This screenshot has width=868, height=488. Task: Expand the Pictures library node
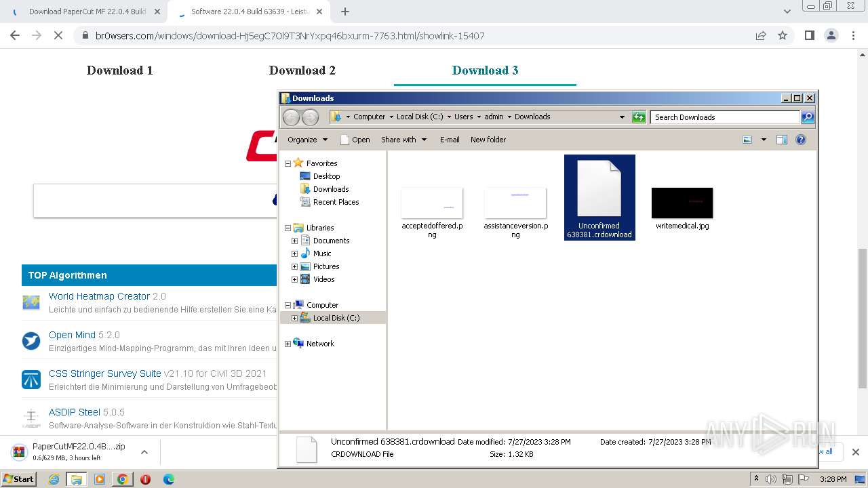pyautogui.click(x=294, y=266)
